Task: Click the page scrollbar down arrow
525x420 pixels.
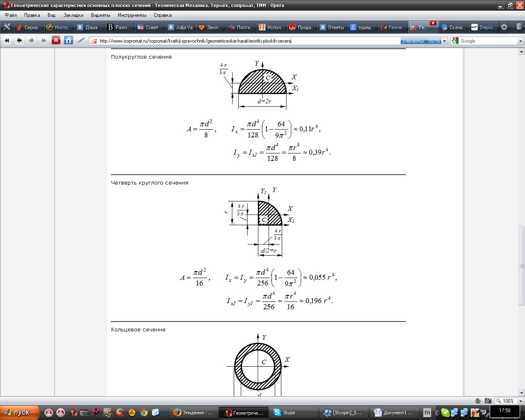Action: pyautogui.click(x=521, y=393)
